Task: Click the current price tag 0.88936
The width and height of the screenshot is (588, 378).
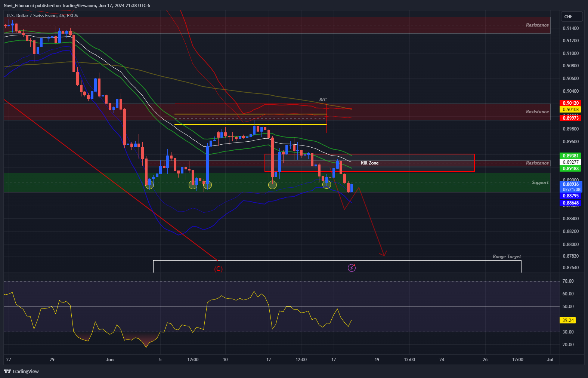Action: tap(570, 184)
